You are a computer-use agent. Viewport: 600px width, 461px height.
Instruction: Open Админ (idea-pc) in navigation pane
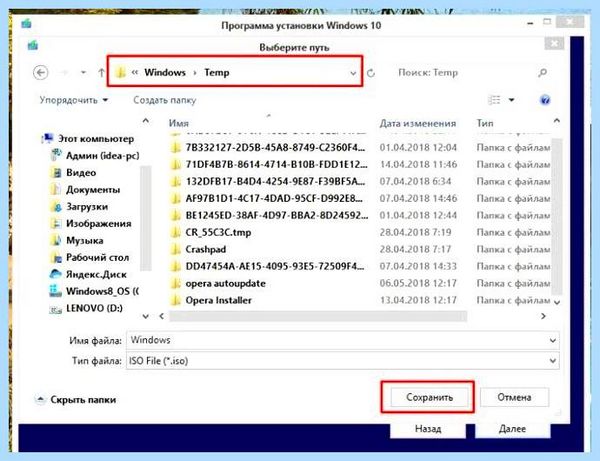95,156
